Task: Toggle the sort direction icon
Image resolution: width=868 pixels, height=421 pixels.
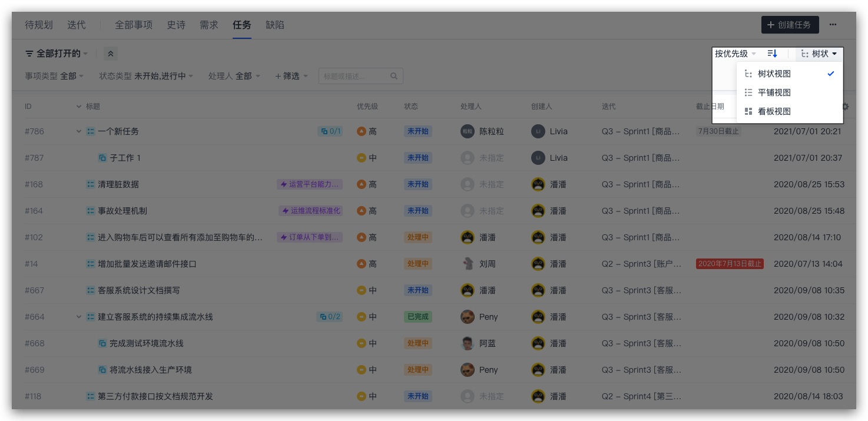Action: tap(773, 54)
